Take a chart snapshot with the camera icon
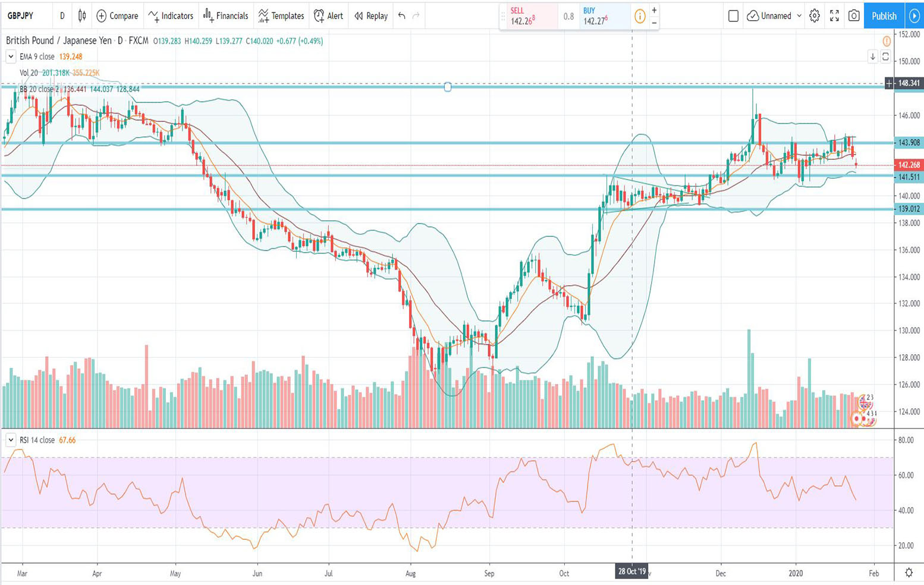Viewport: 924px width, 585px height. [854, 16]
